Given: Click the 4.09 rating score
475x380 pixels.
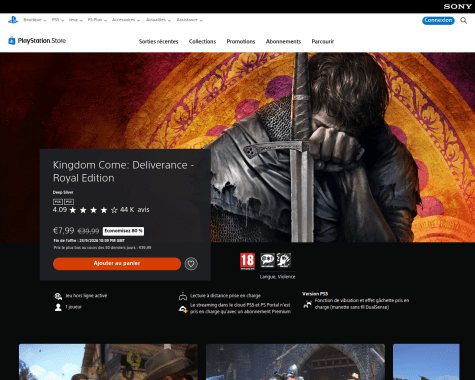Looking at the screenshot, I should (x=60, y=210).
